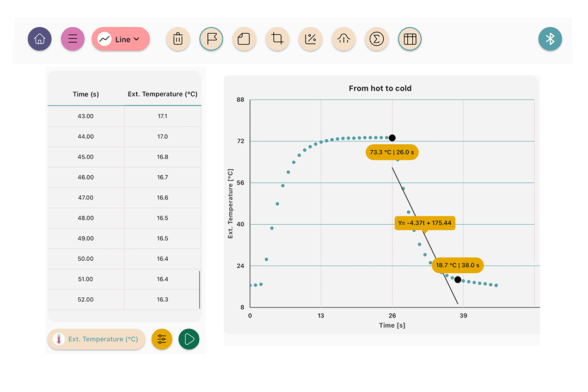The height and width of the screenshot is (392, 588).
Task: Click the bell curve distribution icon
Action: pyautogui.click(x=344, y=39)
